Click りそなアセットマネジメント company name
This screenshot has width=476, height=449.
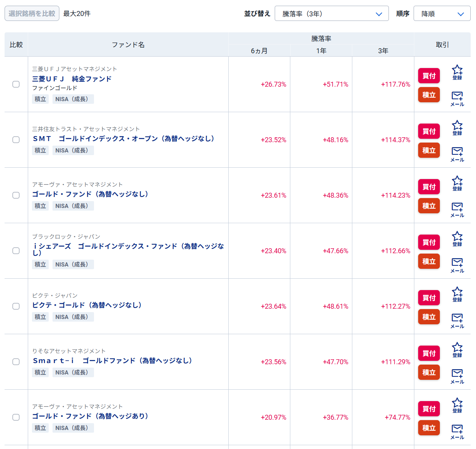tap(69, 351)
